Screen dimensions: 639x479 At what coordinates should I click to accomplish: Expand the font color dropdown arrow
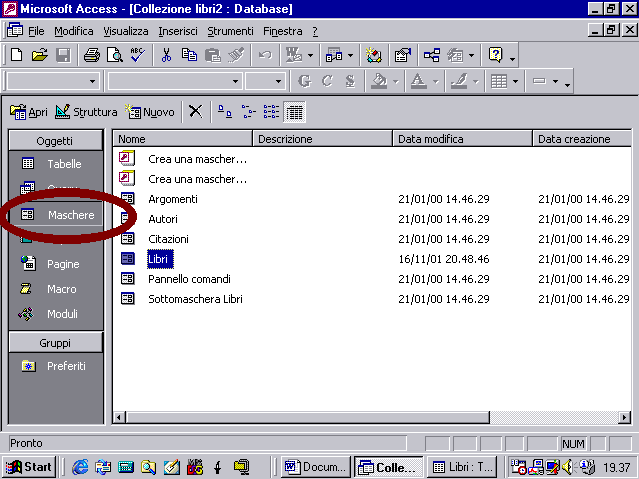tap(436, 82)
